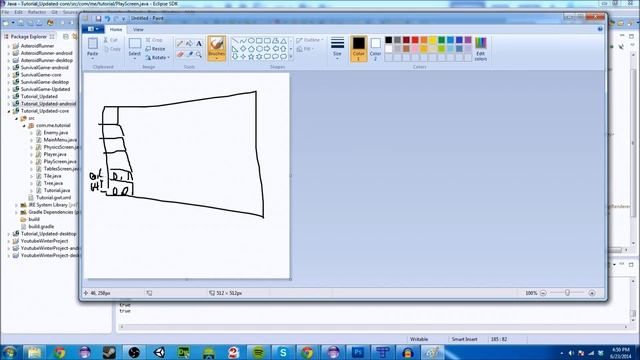Click the Undo arrow in Paint title bar

pyautogui.click(x=107, y=18)
